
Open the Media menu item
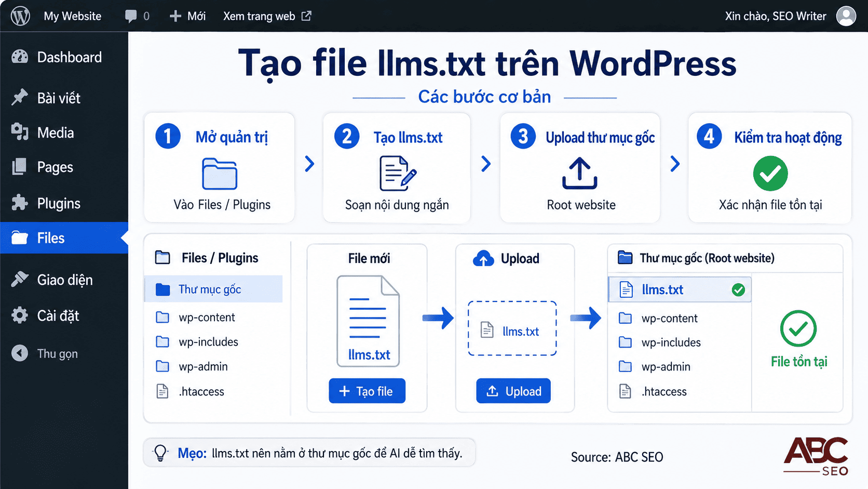(64, 133)
